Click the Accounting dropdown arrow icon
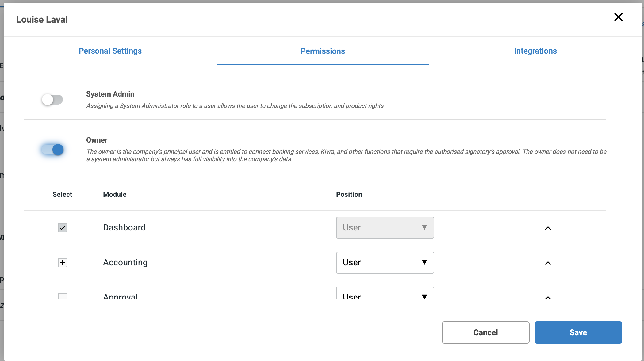 [424, 262]
